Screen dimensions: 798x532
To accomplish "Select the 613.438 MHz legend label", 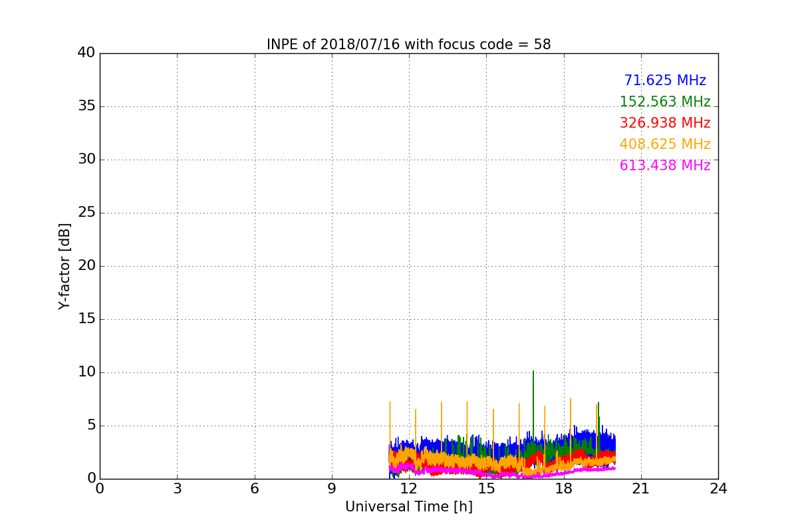I will (665, 166).
